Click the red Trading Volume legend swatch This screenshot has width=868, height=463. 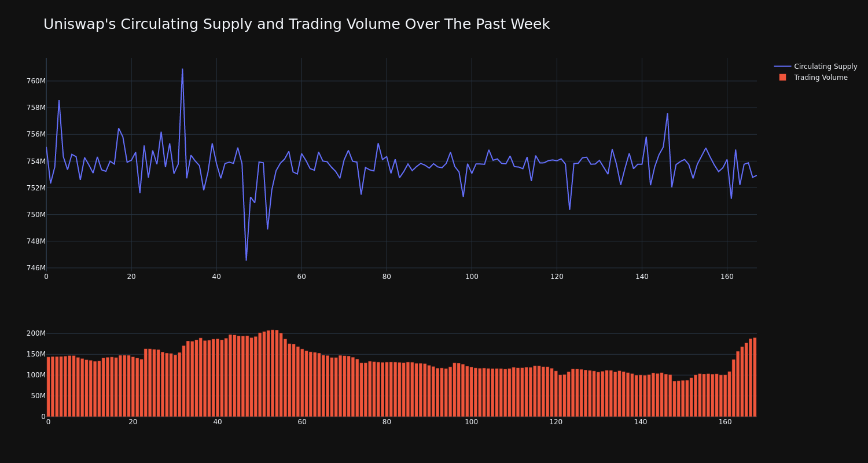pos(782,78)
